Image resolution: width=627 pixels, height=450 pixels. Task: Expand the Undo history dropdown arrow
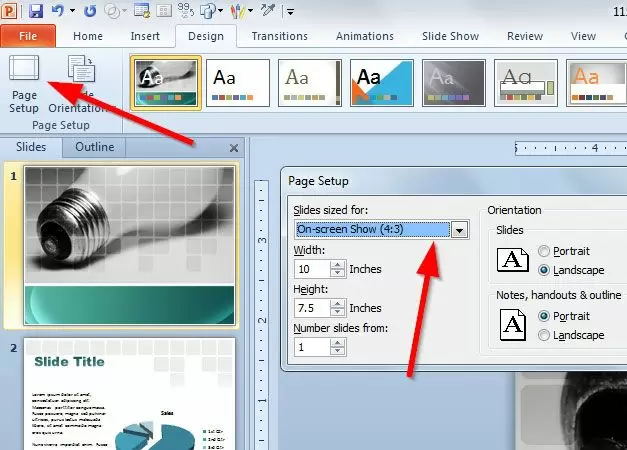[71, 12]
